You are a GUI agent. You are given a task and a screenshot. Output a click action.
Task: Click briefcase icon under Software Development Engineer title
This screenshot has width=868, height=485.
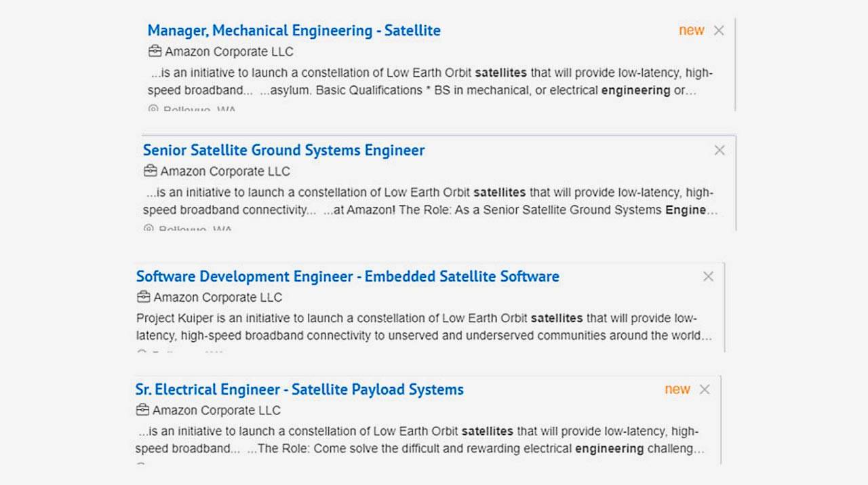[x=143, y=297]
